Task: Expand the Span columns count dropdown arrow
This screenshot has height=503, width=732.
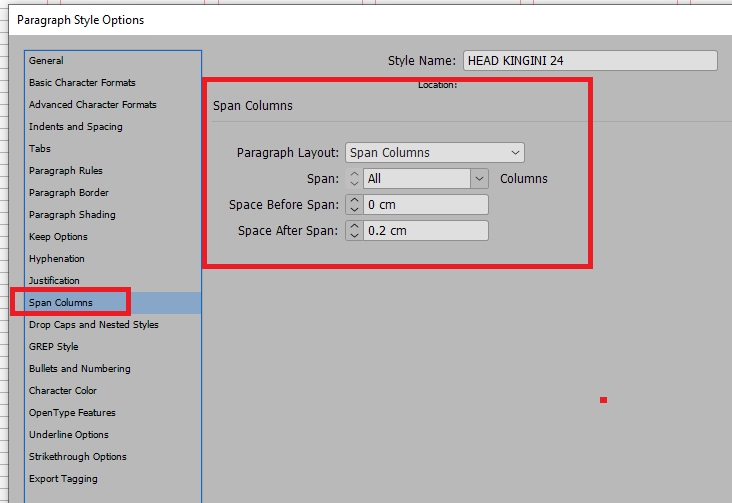Action: [480, 179]
